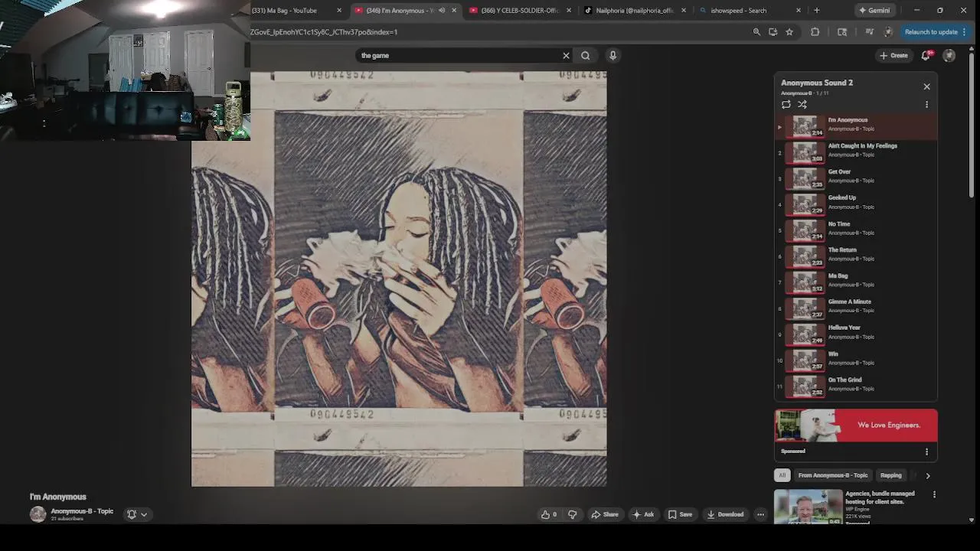The height and width of the screenshot is (551, 980).
Task: Select the 'Rapping' filter chip
Action: (890, 475)
